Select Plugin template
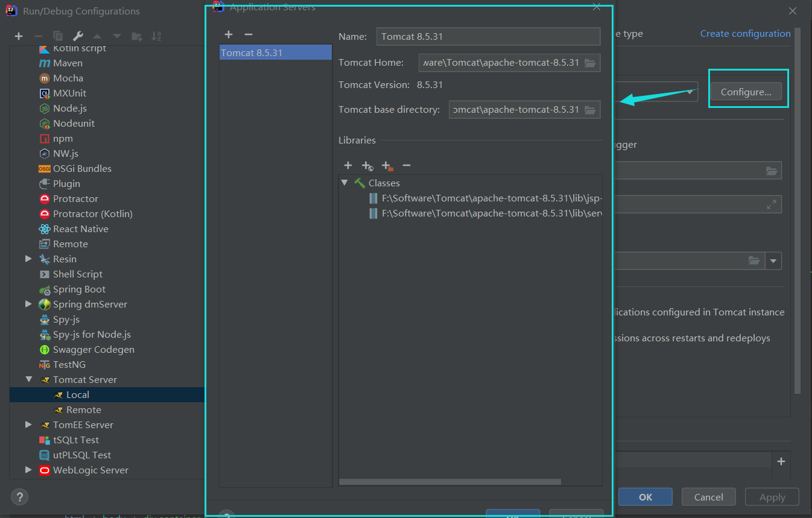812x518 pixels. pos(66,183)
